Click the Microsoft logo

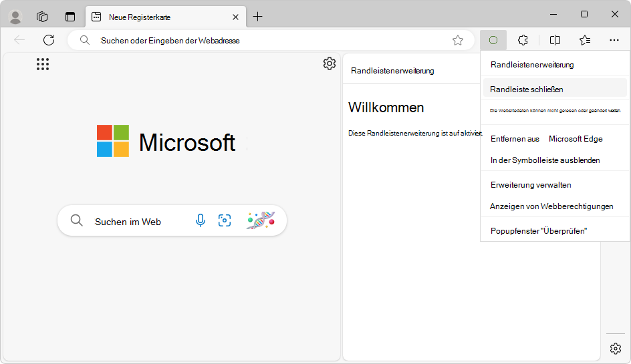[x=166, y=142]
